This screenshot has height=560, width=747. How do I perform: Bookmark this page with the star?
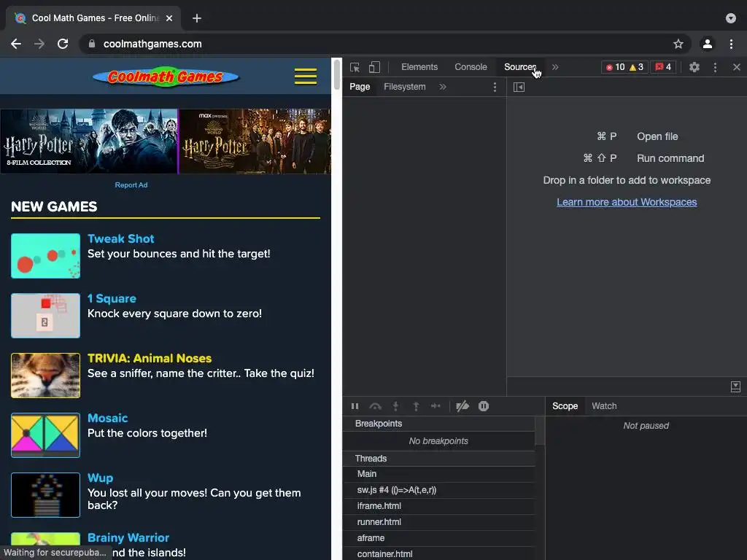pyautogui.click(x=678, y=44)
